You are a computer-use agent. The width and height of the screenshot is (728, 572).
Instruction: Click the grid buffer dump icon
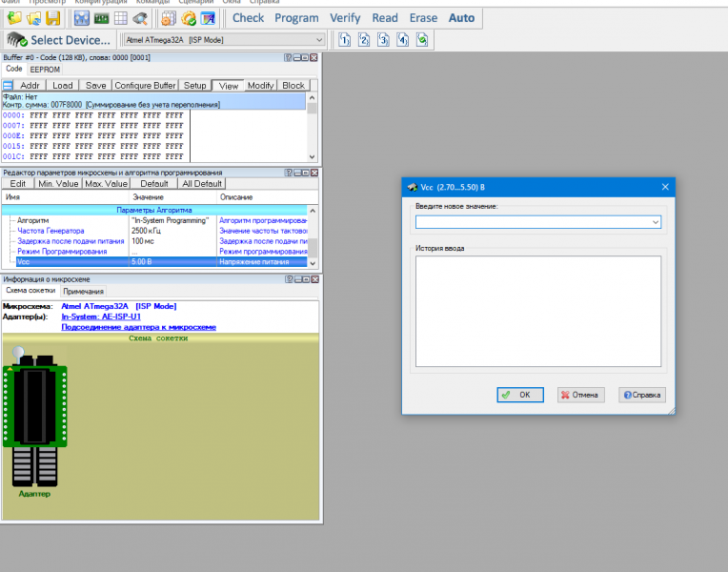121,18
